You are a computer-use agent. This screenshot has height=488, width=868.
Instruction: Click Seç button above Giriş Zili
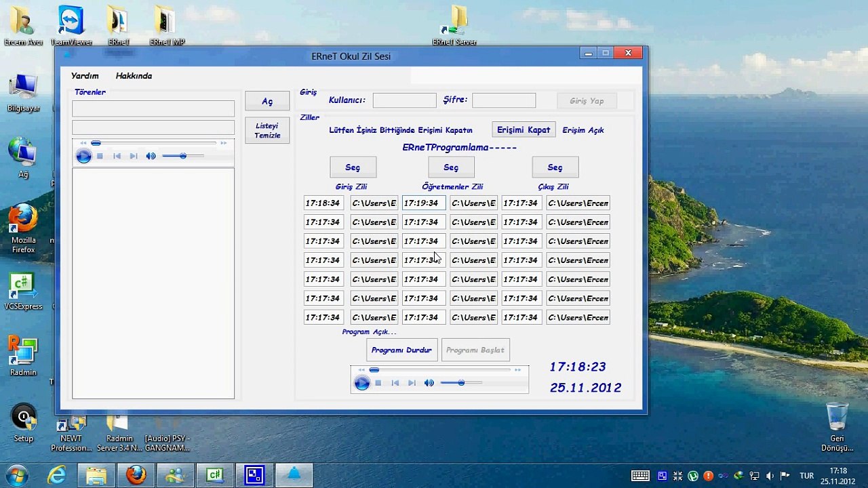(353, 167)
